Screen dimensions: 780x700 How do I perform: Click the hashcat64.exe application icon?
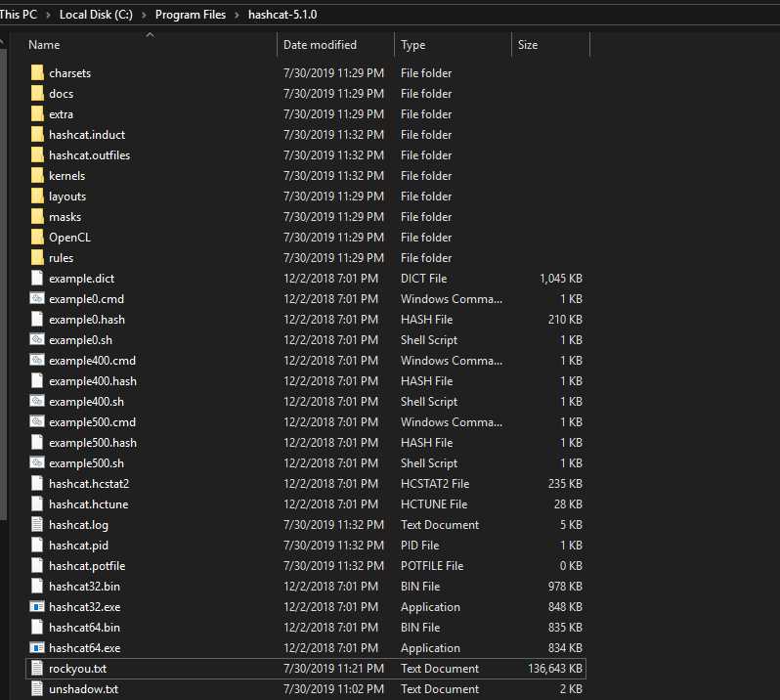(37, 648)
